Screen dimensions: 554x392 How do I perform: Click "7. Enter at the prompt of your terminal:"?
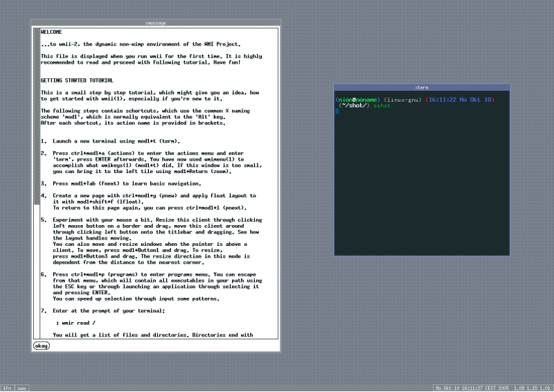point(102,311)
